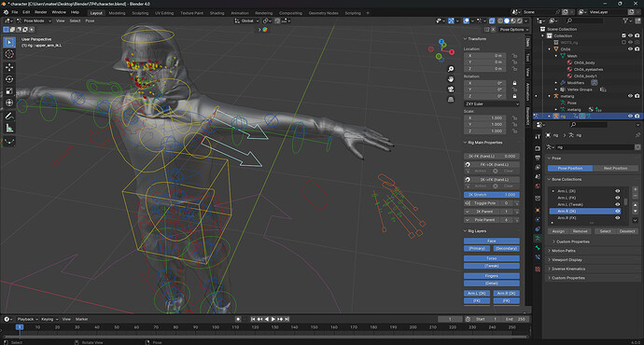Add a bone collection with plus button
Image resolution: width=644 pixels, height=345 pixels.
click(636, 190)
